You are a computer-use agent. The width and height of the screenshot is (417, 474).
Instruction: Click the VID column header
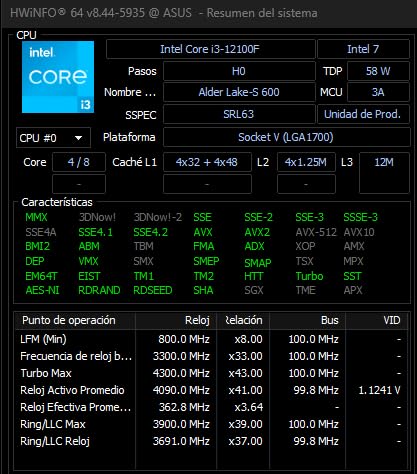[x=377, y=320]
